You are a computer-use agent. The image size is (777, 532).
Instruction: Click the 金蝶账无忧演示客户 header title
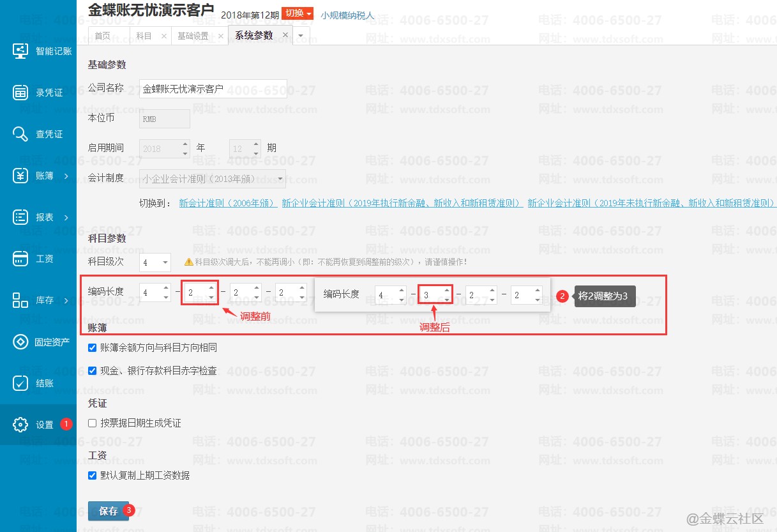coord(151,11)
